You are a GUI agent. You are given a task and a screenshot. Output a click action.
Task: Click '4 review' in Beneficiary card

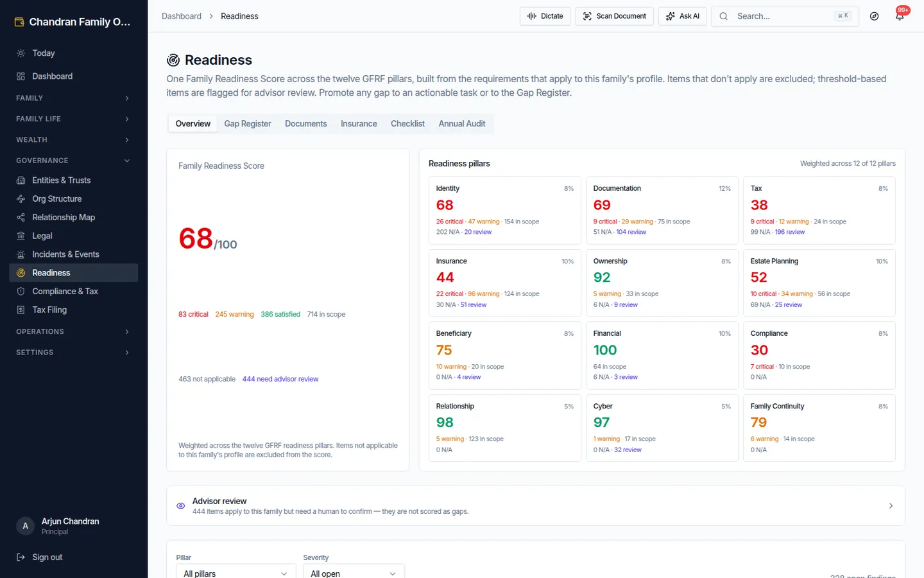pyautogui.click(x=469, y=378)
